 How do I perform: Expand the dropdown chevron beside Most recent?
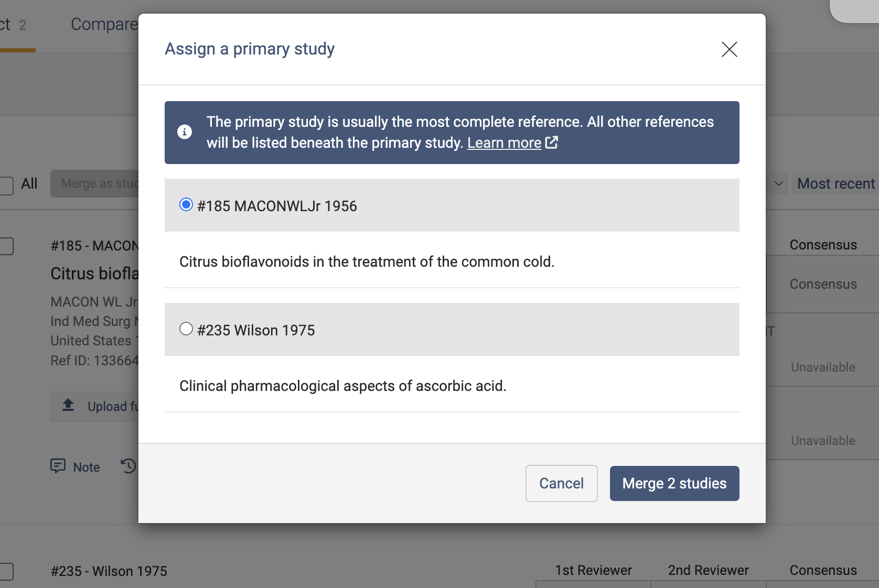pos(778,183)
